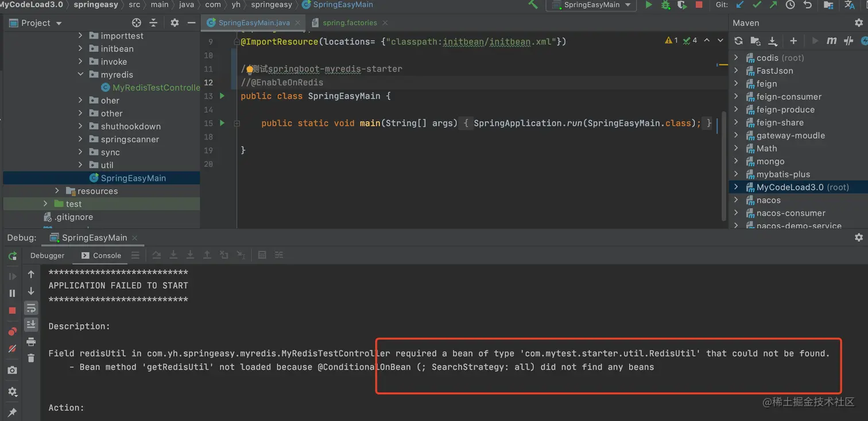
Task: Reload all Maven projects
Action: click(x=739, y=41)
